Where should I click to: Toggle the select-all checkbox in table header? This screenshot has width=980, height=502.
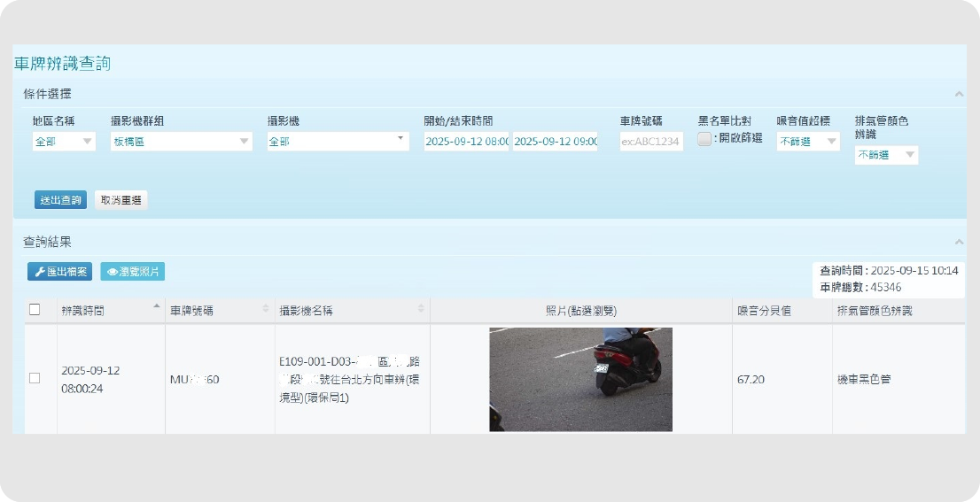(x=35, y=310)
